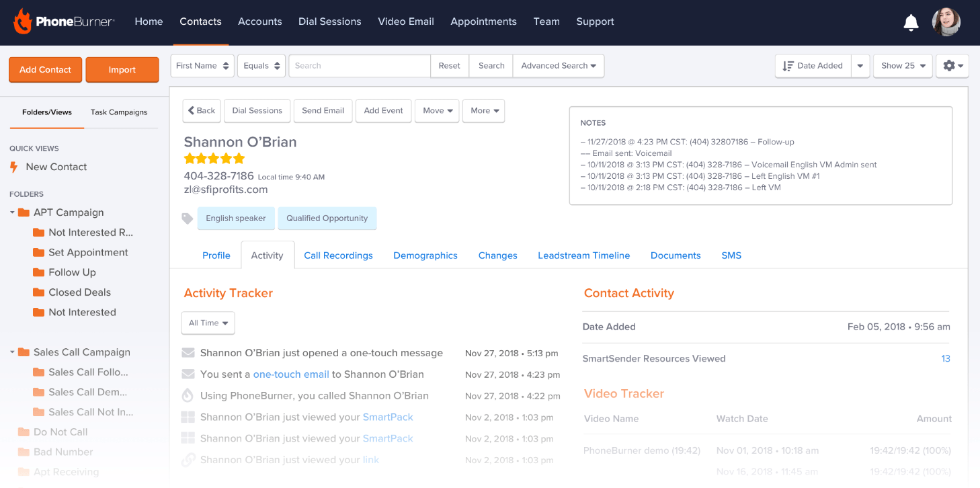Click the Set Appointment folder icon
The width and height of the screenshot is (980, 488).
[38, 253]
